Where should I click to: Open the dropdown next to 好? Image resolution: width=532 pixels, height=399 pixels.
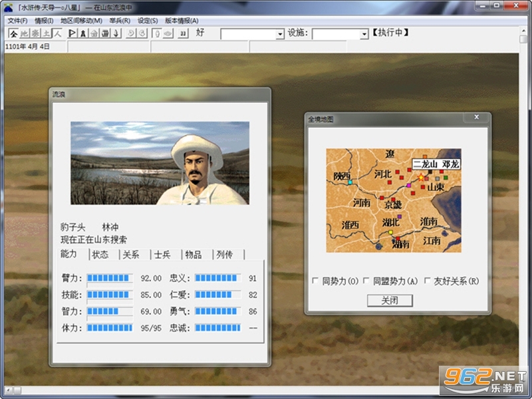[280, 34]
